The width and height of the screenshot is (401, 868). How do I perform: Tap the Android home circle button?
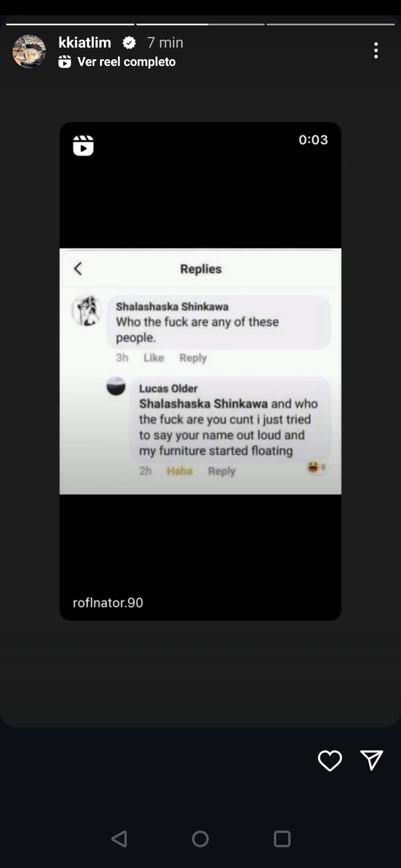click(200, 838)
